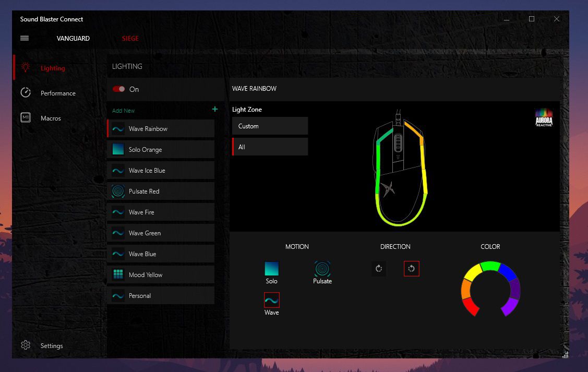Screen dimensions: 588x372
Task: Set direction to counterclockwise
Action: pyautogui.click(x=411, y=269)
